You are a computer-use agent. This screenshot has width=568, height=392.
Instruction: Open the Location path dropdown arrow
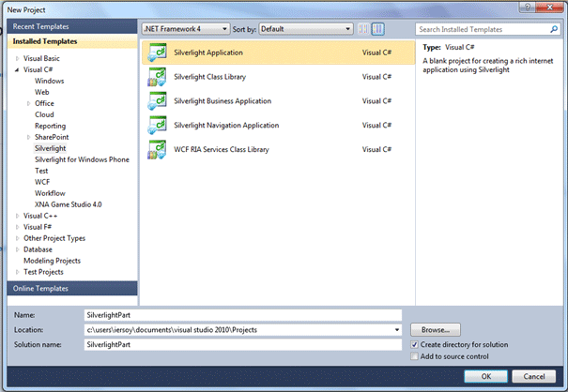coord(397,330)
